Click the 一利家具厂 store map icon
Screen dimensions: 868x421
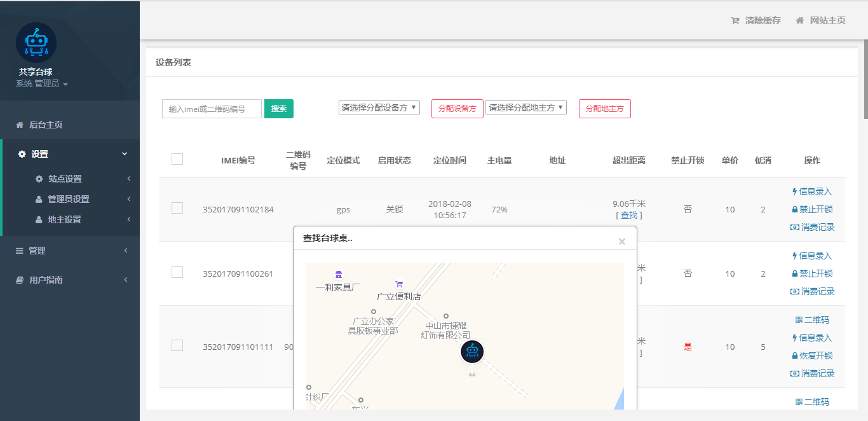click(338, 275)
